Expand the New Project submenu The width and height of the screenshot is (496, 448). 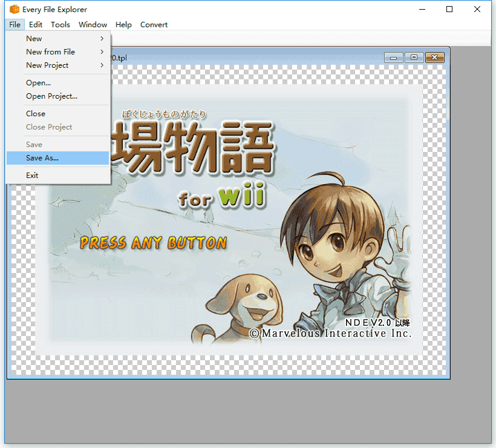[58, 65]
